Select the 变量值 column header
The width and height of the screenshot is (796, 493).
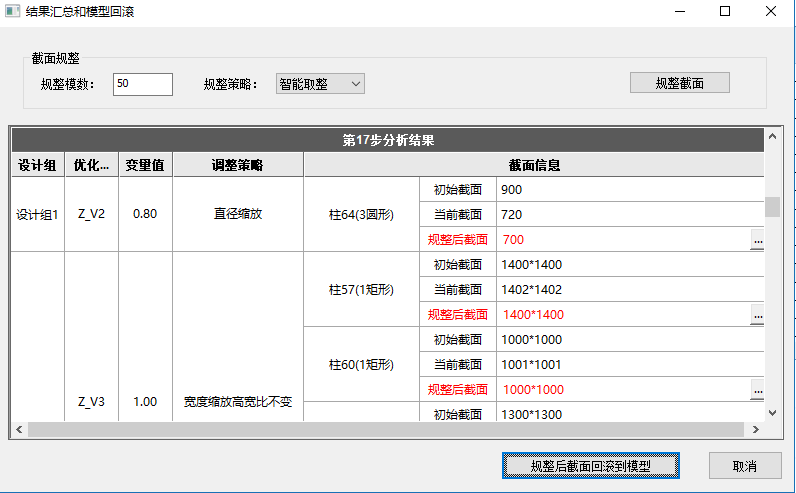pyautogui.click(x=145, y=165)
